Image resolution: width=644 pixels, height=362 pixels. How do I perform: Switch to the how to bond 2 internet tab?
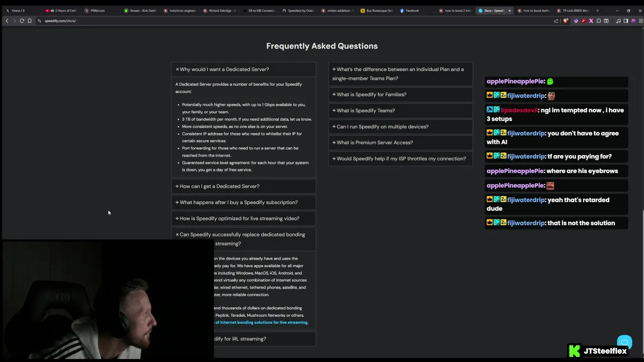pos(455,11)
